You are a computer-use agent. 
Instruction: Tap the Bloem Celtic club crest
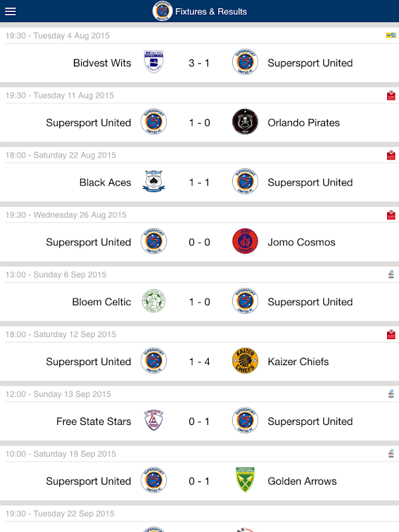click(x=154, y=301)
